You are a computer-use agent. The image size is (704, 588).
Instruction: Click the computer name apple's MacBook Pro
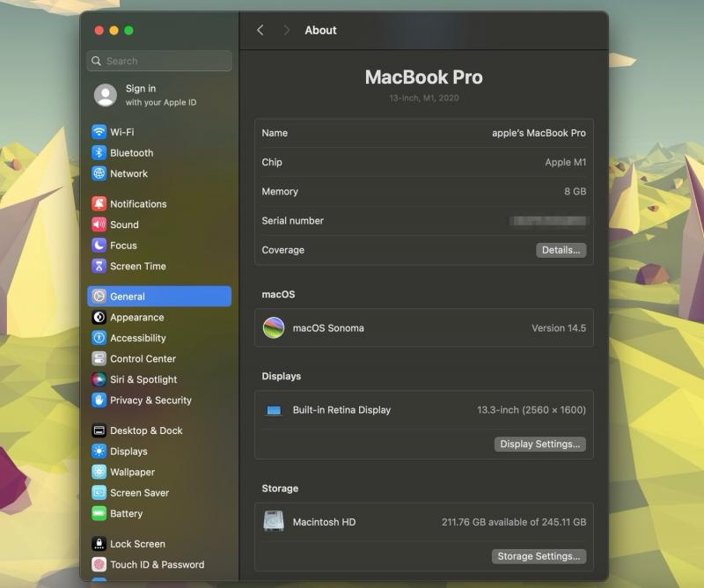[x=539, y=133]
